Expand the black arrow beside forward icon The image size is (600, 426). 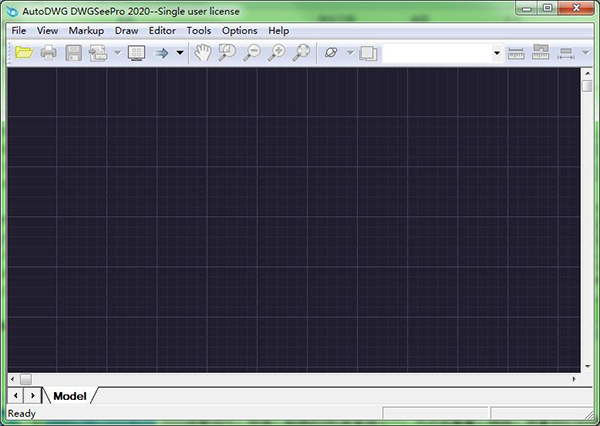coord(180,52)
